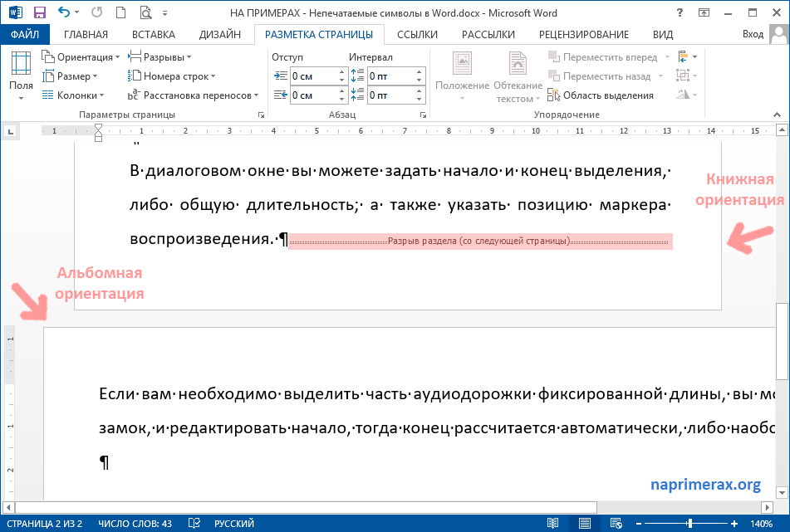Click the РУССКИЙ language button in status bar
Screen dimensions: 790x532
pyautogui.click(x=234, y=524)
